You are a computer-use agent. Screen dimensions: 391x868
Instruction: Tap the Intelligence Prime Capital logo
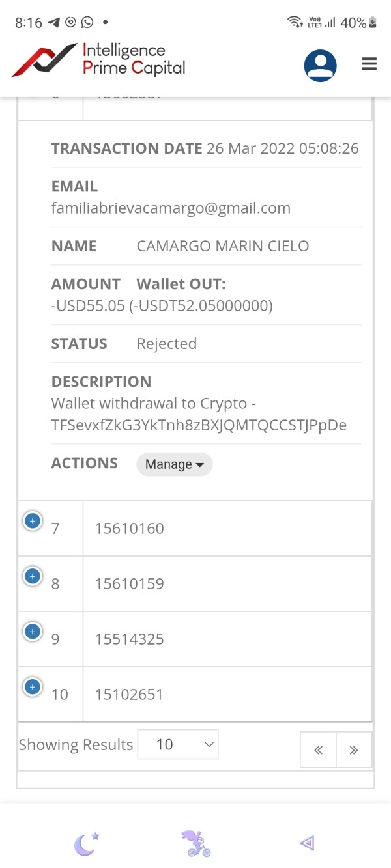point(99,60)
